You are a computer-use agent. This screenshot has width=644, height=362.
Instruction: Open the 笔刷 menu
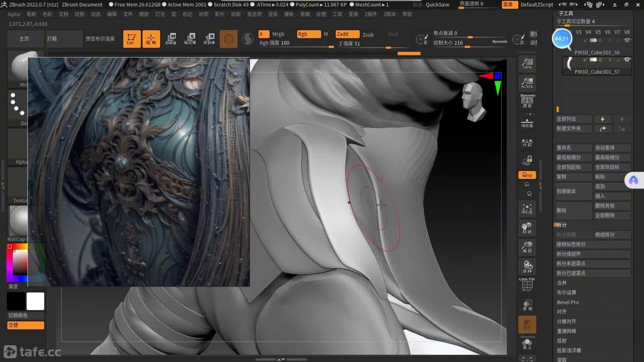click(x=31, y=14)
